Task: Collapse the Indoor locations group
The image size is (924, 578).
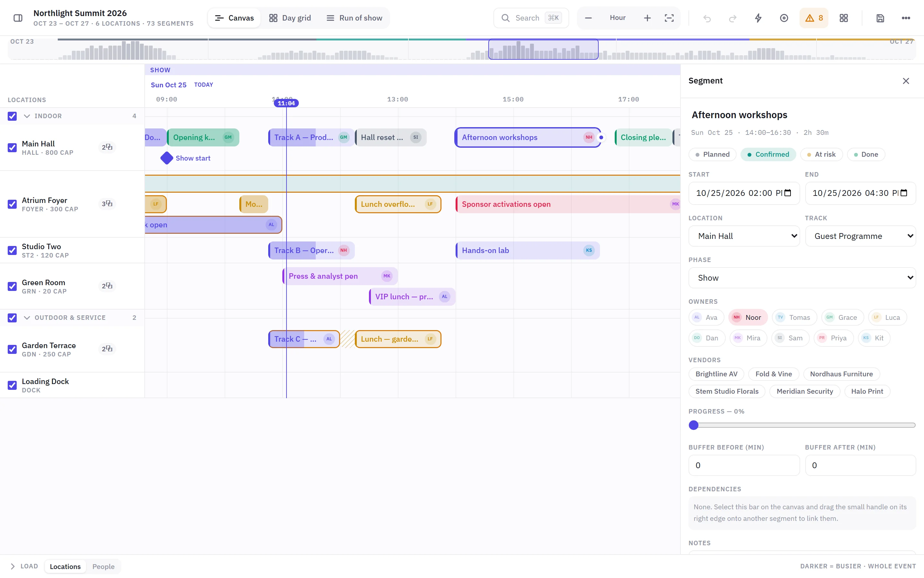Action: click(x=27, y=116)
